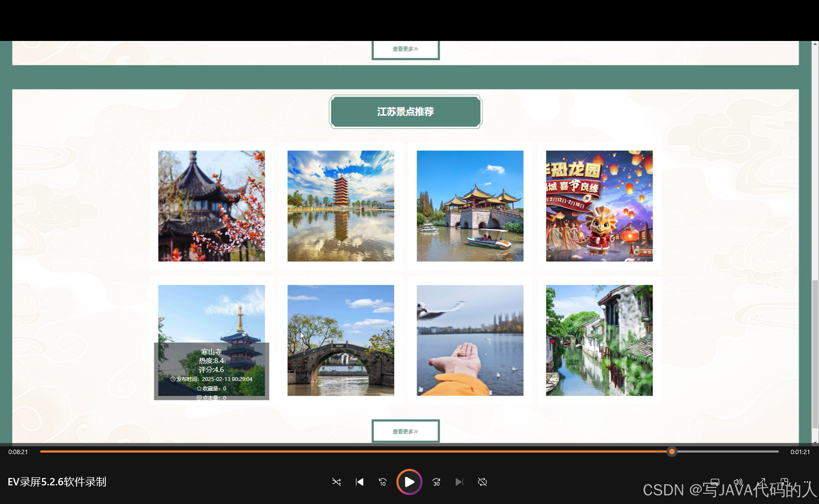
Task: Toggle repeat mode in the player
Action: 482,482
